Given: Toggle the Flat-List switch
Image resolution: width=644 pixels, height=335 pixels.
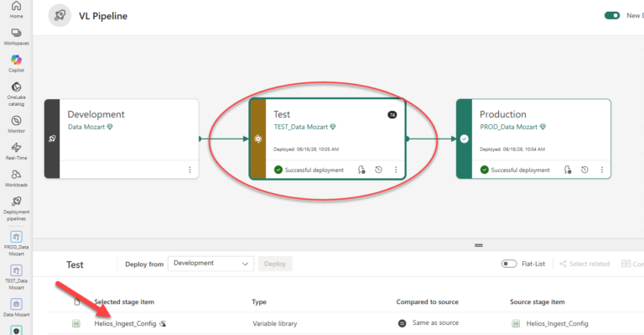Looking at the screenshot, I should pyautogui.click(x=509, y=264).
